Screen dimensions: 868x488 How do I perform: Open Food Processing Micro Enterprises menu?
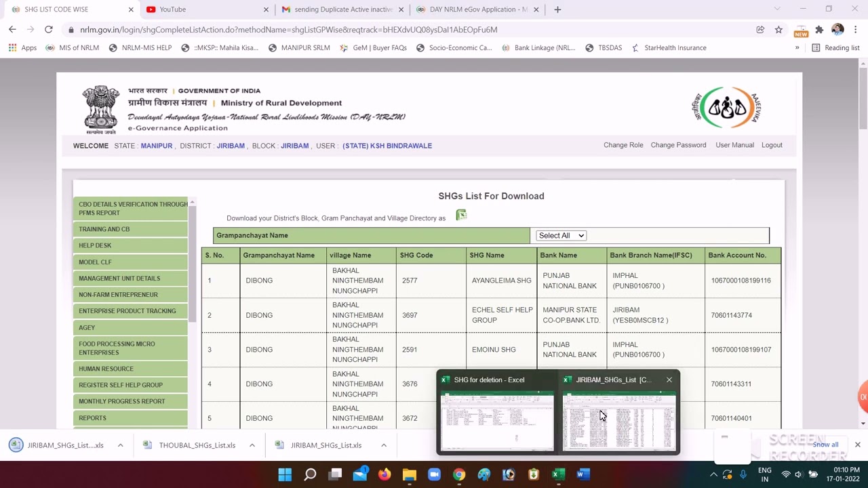130,348
